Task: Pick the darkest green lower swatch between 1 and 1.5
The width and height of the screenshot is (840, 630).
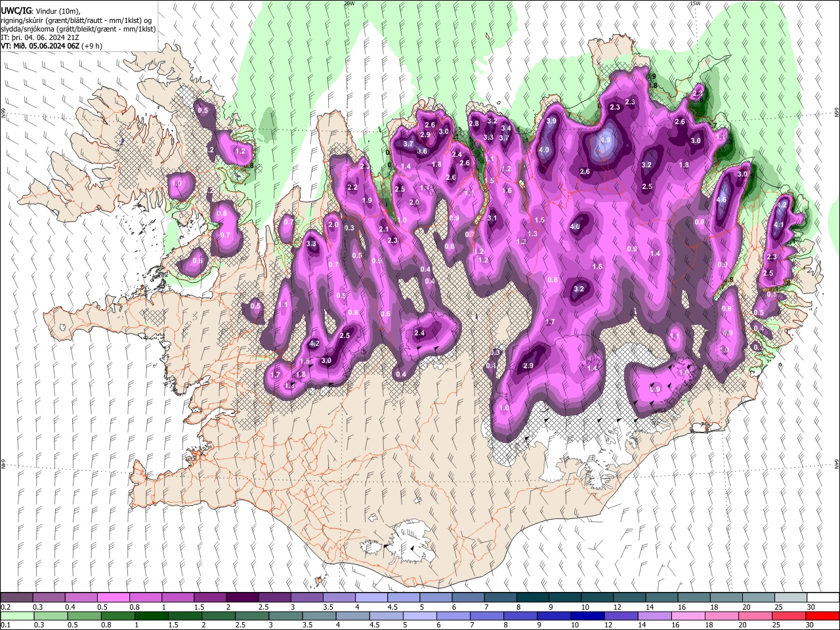Action: click(151, 616)
